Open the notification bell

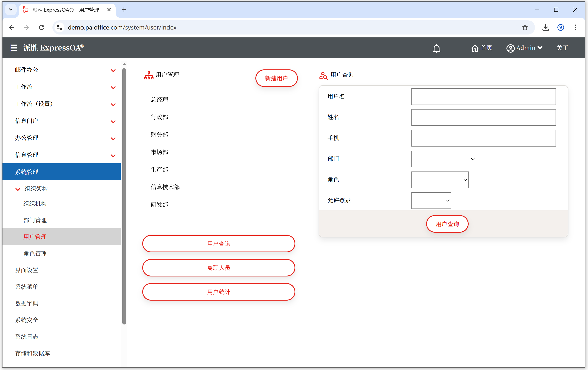click(436, 48)
